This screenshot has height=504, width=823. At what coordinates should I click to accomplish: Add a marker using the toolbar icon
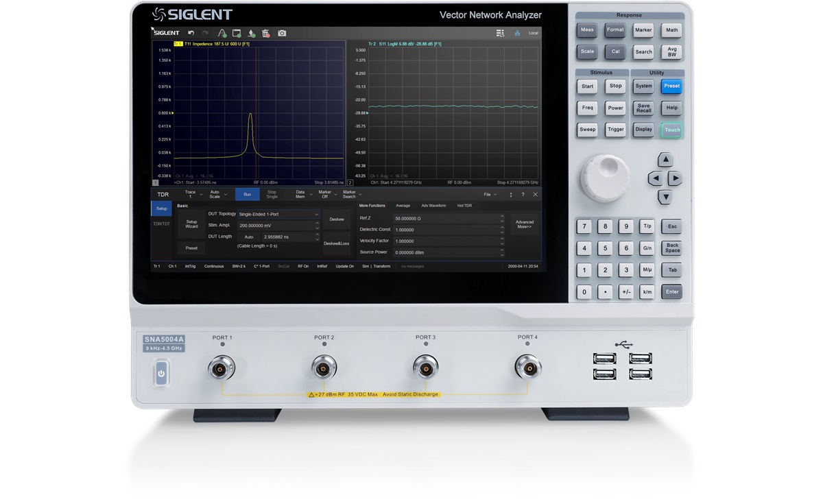tap(252, 33)
